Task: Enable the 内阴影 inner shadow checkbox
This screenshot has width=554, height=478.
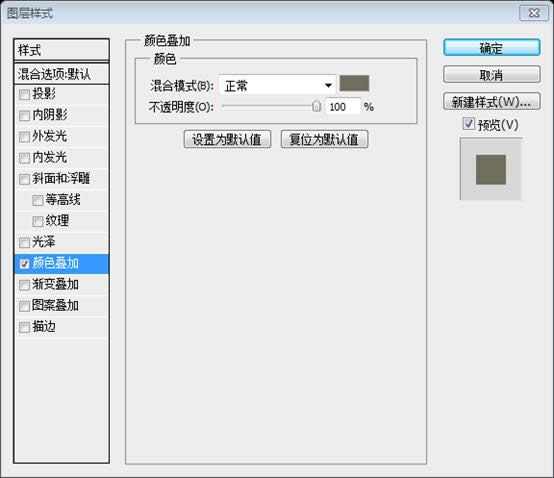Action: coord(24,116)
